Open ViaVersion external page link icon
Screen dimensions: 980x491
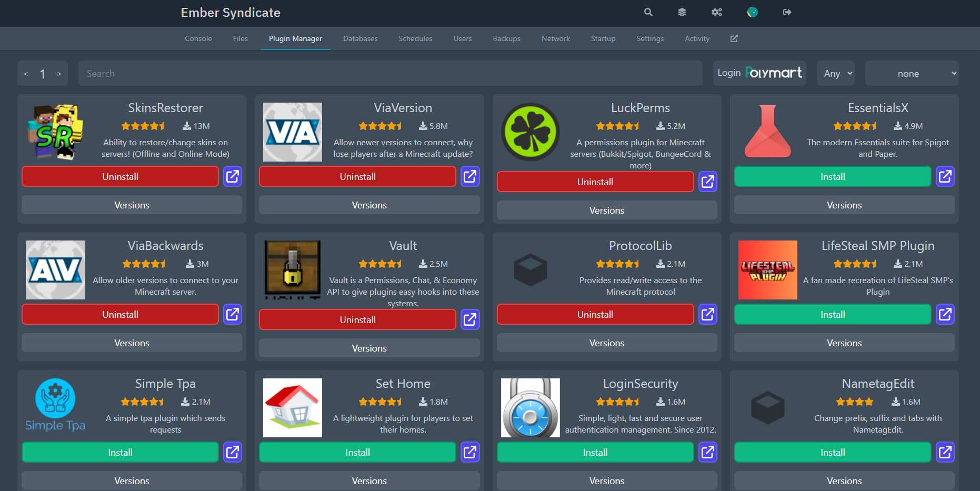pos(470,176)
